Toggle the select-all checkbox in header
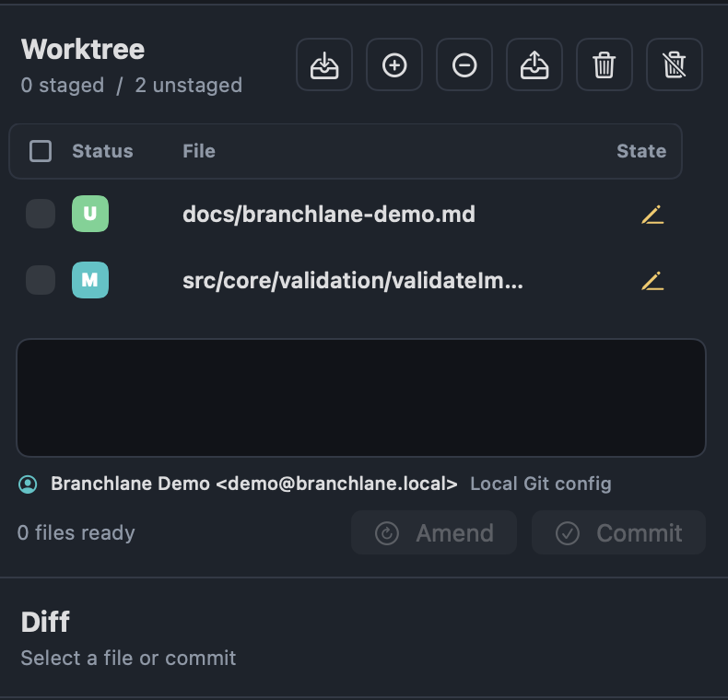The height and width of the screenshot is (700, 728). (41, 151)
